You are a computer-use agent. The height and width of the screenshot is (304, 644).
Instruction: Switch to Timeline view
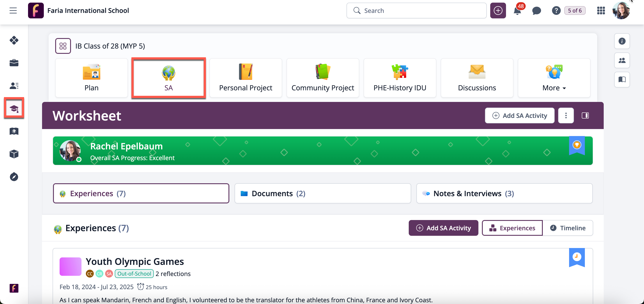[568, 228]
